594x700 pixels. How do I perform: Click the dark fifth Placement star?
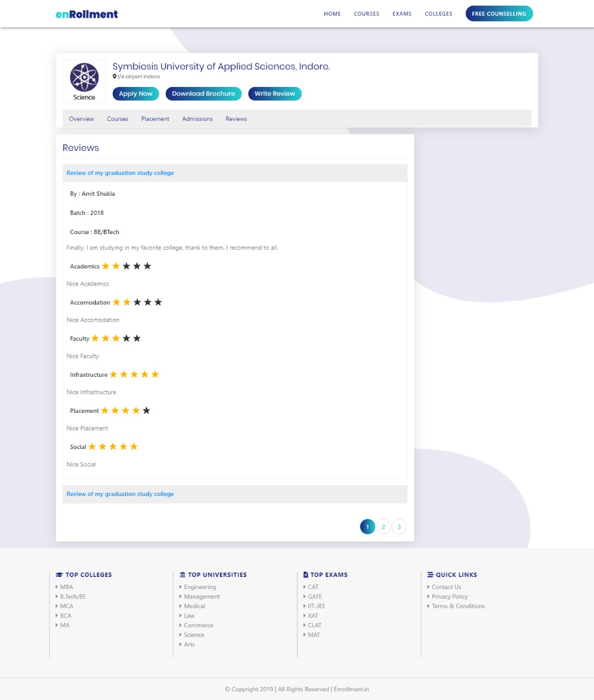pyautogui.click(x=147, y=410)
